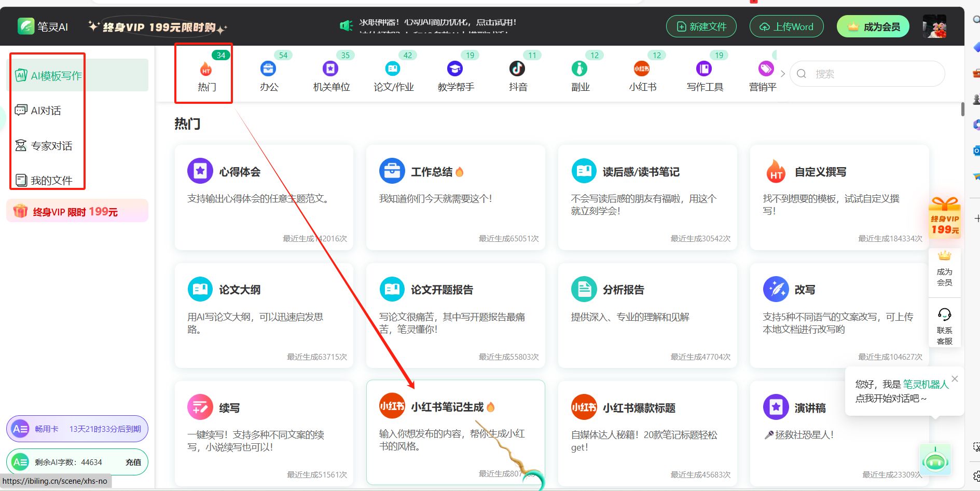
Task: Click the 论文大纲 card icon
Action: click(x=200, y=289)
